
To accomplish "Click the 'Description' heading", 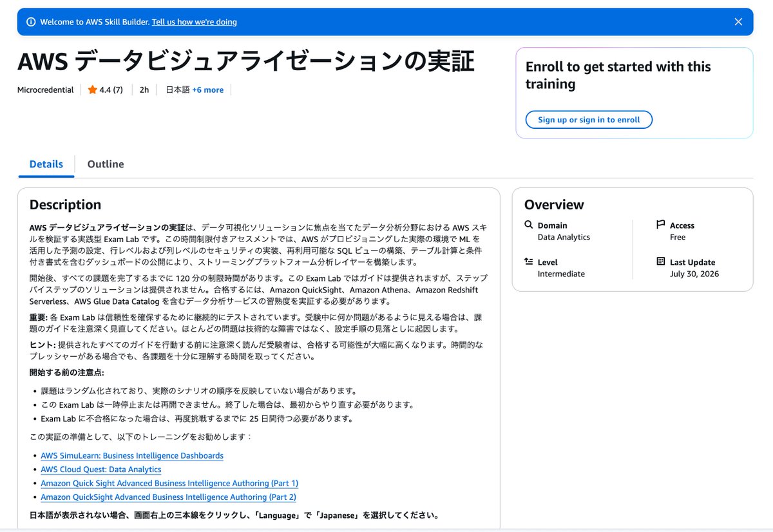I will pyautogui.click(x=65, y=205).
